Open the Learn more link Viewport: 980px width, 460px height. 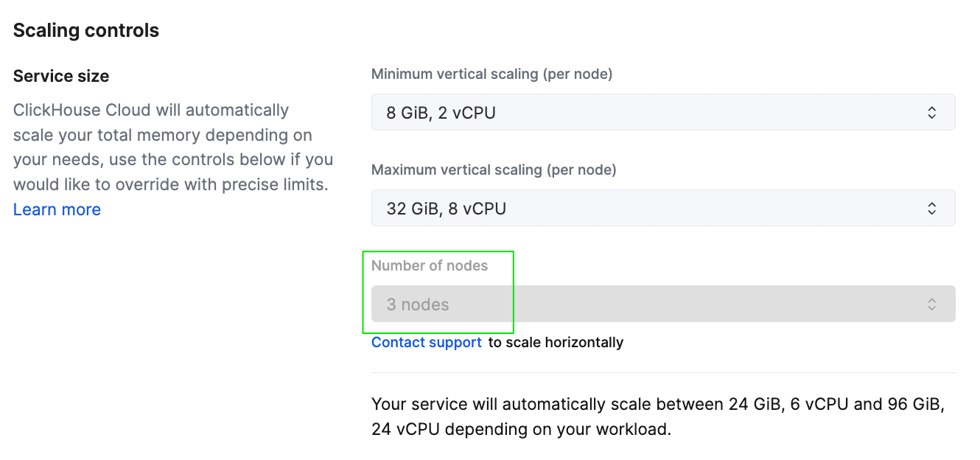(x=56, y=209)
